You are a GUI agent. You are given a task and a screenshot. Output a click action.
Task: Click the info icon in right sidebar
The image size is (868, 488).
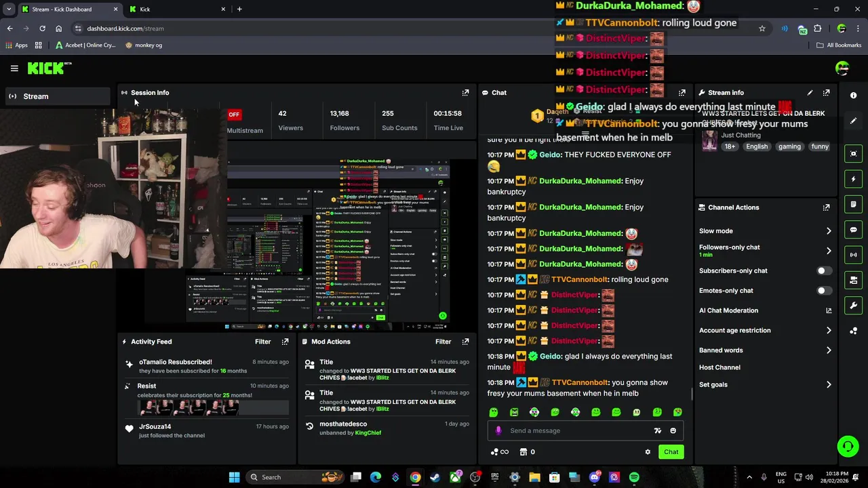(x=854, y=96)
